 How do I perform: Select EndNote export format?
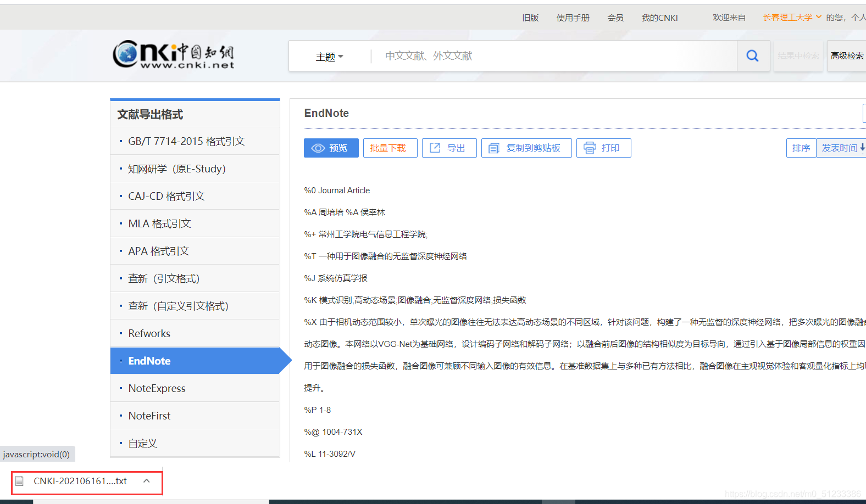tap(195, 361)
